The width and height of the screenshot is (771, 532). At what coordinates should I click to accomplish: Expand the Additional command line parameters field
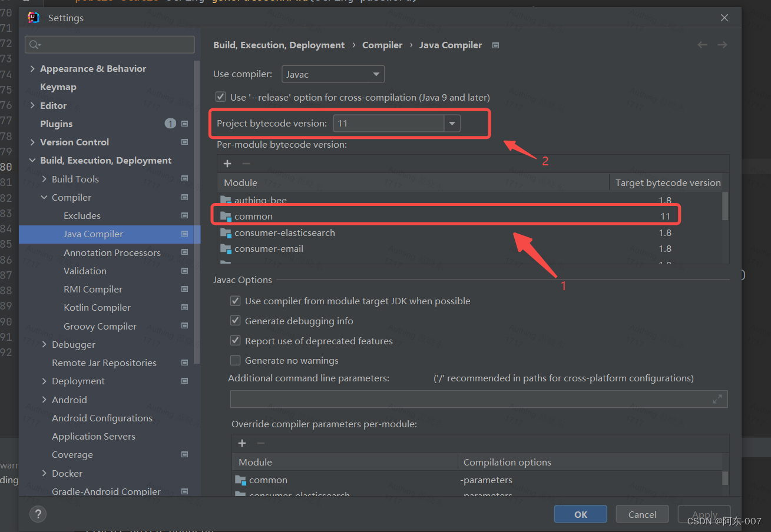pos(717,399)
